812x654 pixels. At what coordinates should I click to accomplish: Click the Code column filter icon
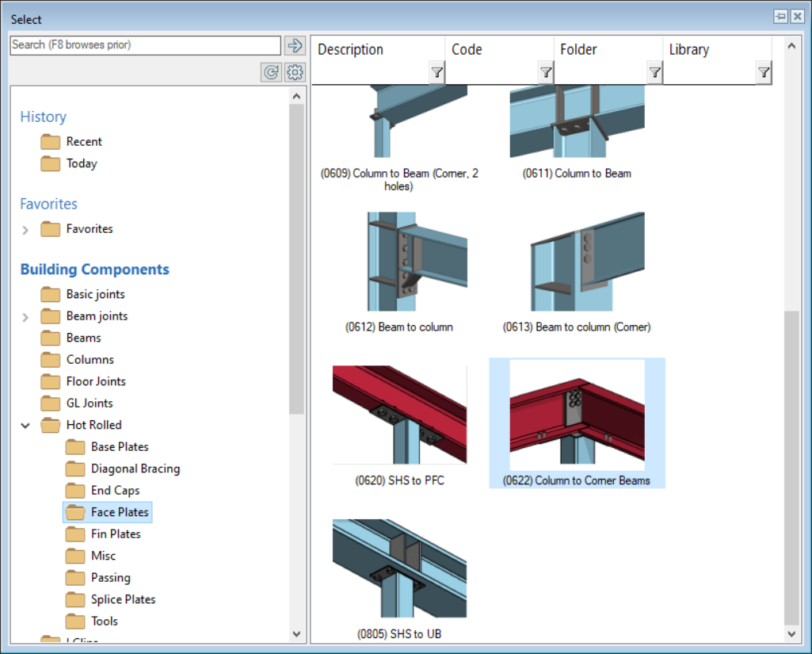546,73
